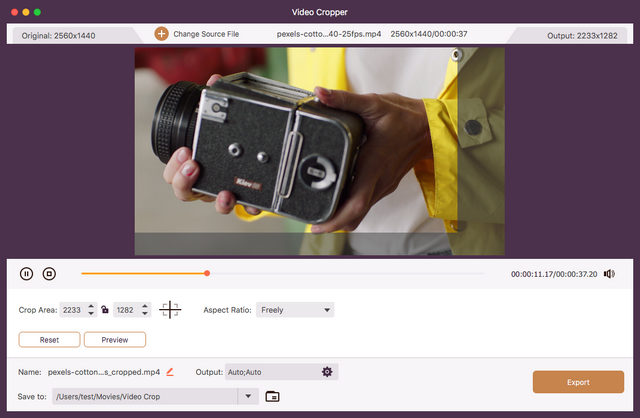Image resolution: width=640 pixels, height=418 pixels.
Task: Mute the volume speaker icon
Action: 609,273
